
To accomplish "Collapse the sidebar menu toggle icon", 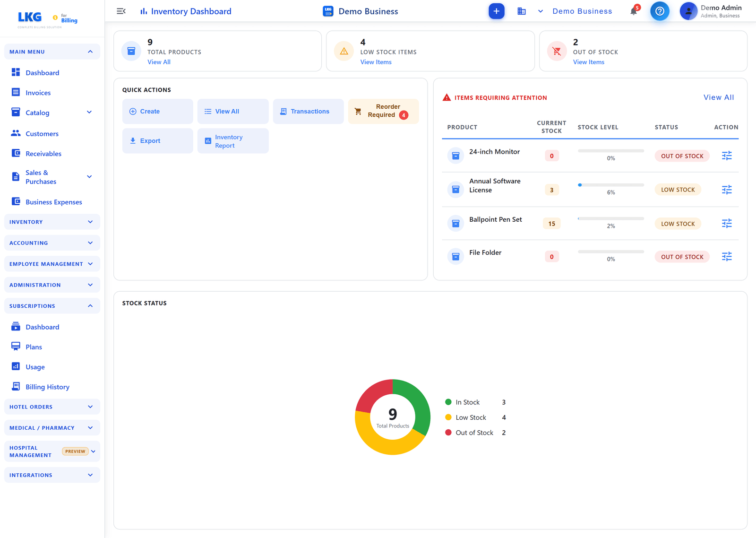I will tap(121, 11).
